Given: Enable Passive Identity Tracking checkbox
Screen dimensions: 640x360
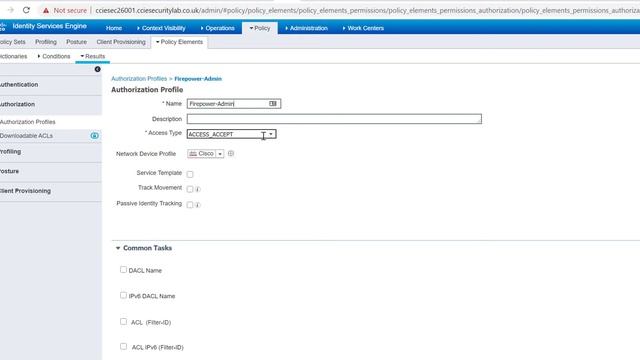Looking at the screenshot, I should coord(190,205).
